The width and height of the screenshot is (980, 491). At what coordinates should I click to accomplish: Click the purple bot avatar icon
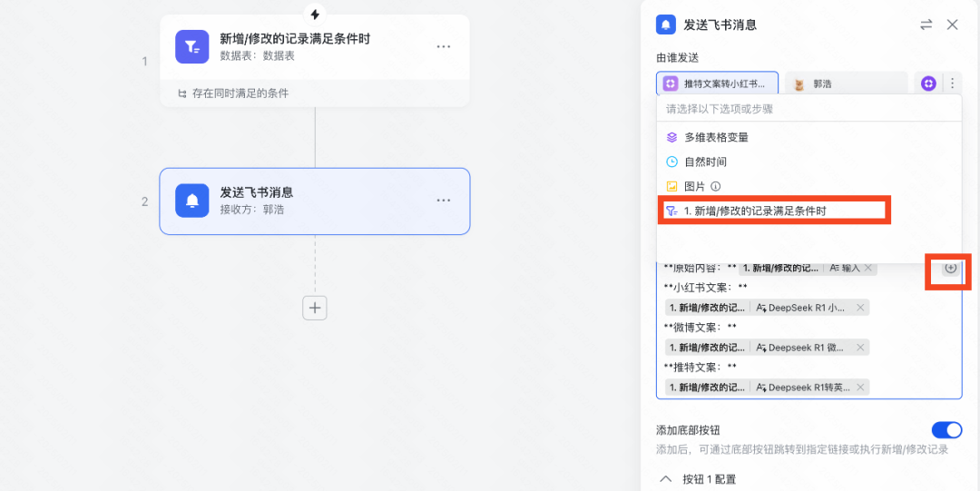point(928,83)
